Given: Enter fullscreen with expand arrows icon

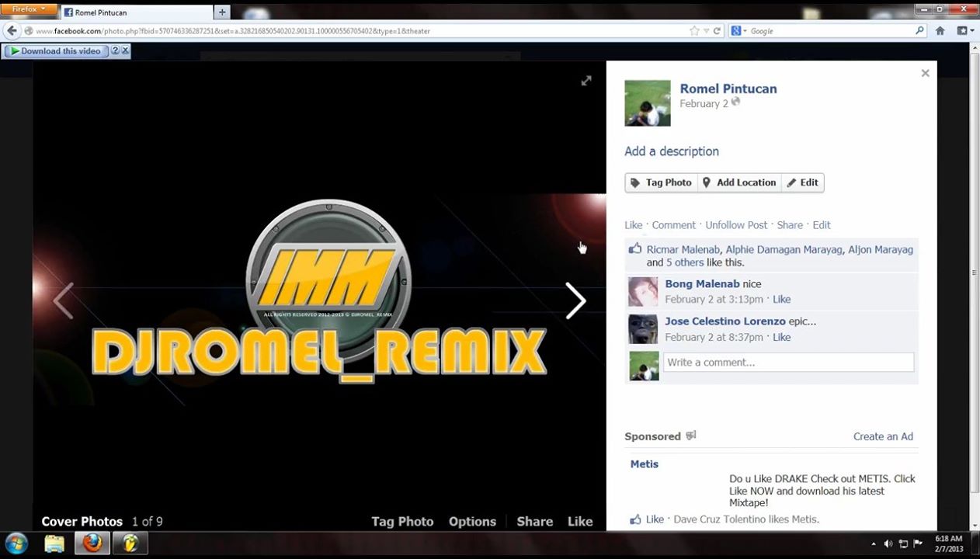Looking at the screenshot, I should [586, 81].
